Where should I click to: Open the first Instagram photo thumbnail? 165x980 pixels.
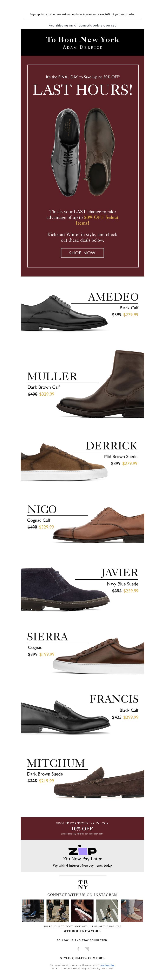click(x=33, y=910)
